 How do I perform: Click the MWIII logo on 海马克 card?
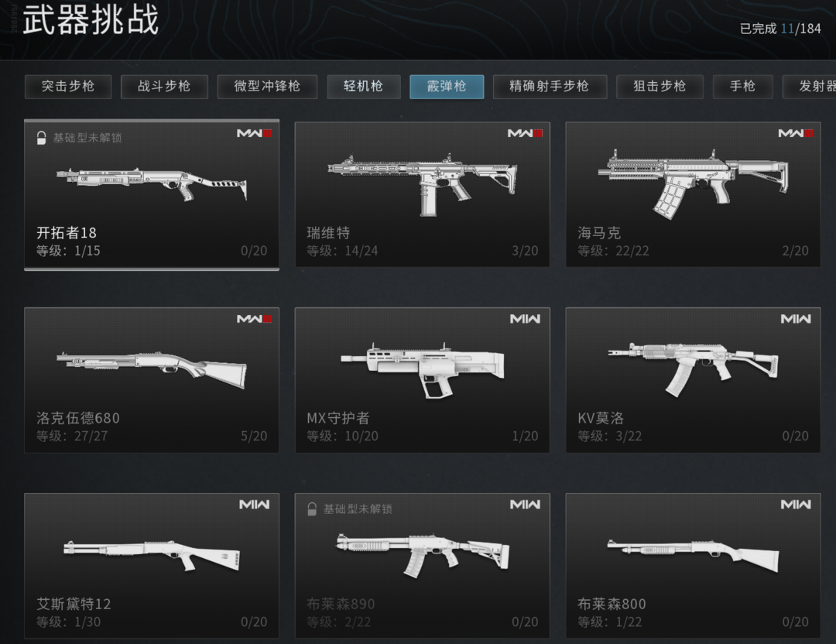coord(796,133)
